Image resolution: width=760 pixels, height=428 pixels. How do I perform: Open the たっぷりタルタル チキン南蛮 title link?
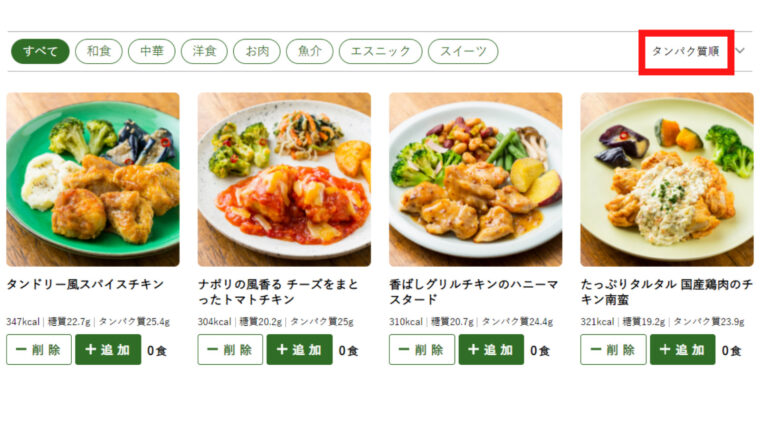click(x=667, y=292)
